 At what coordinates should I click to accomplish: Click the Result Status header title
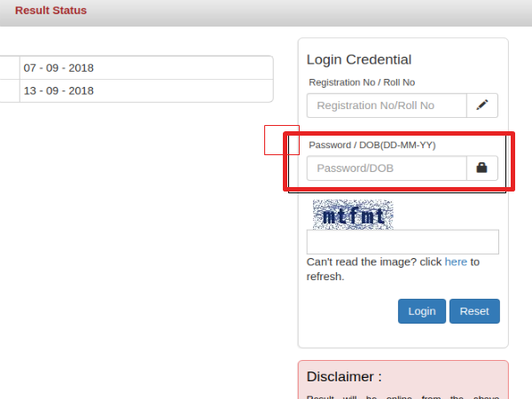coord(51,11)
